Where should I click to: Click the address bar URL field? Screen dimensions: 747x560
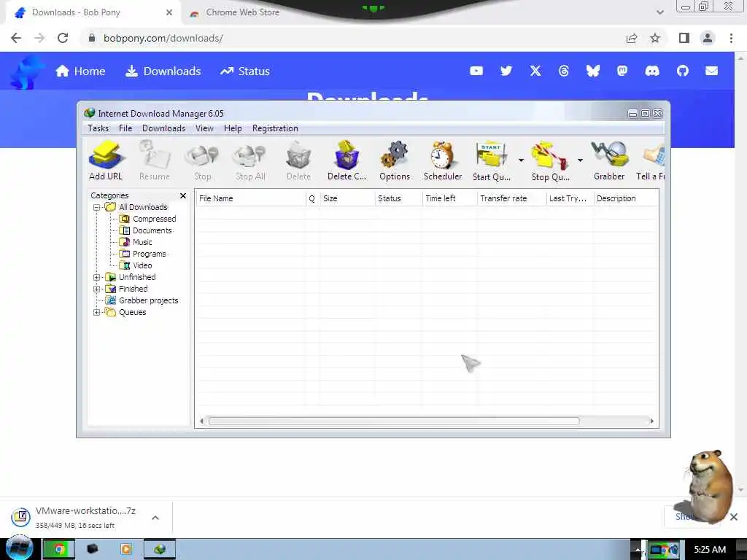click(352, 38)
